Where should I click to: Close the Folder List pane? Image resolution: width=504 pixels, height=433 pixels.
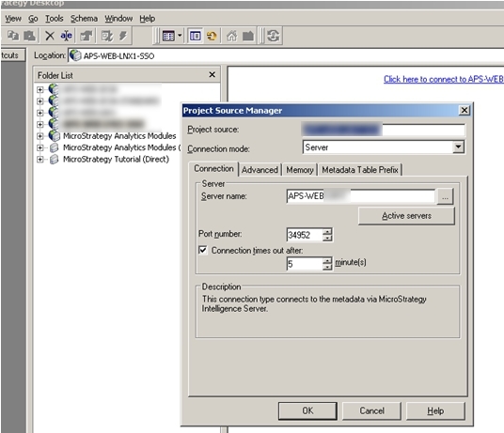pyautogui.click(x=213, y=75)
